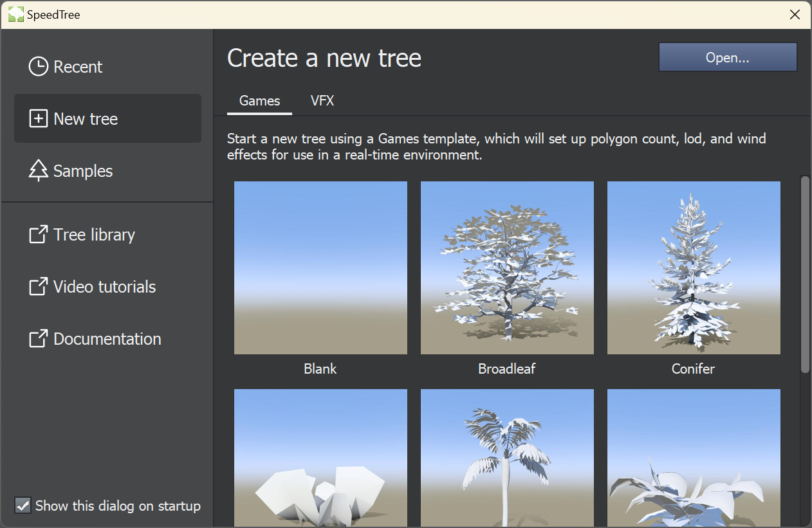The image size is (812, 528).
Task: Switch to the VFX tab
Action: click(x=322, y=101)
